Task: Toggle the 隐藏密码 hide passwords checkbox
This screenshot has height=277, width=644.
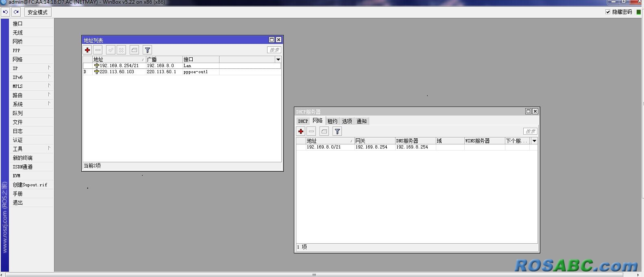Action: [x=608, y=12]
